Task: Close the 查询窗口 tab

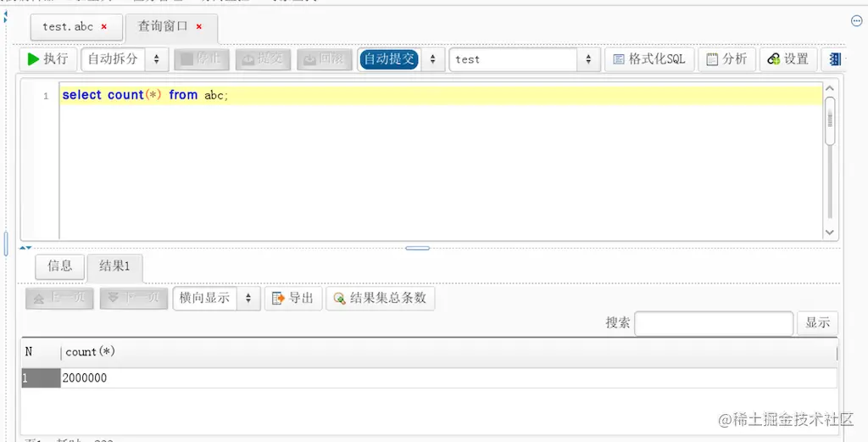Action: point(199,26)
